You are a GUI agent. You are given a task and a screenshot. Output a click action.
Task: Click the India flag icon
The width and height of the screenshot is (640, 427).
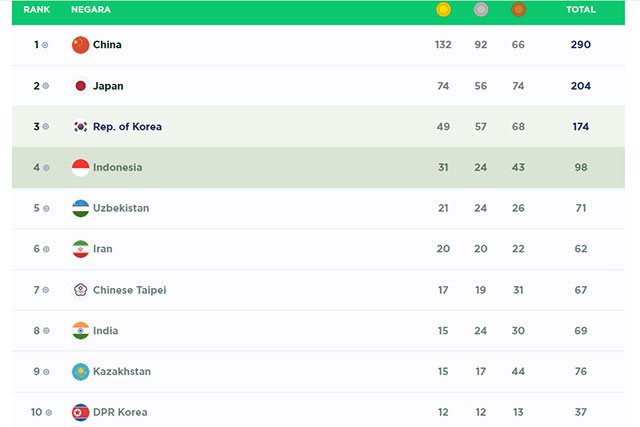[81, 331]
